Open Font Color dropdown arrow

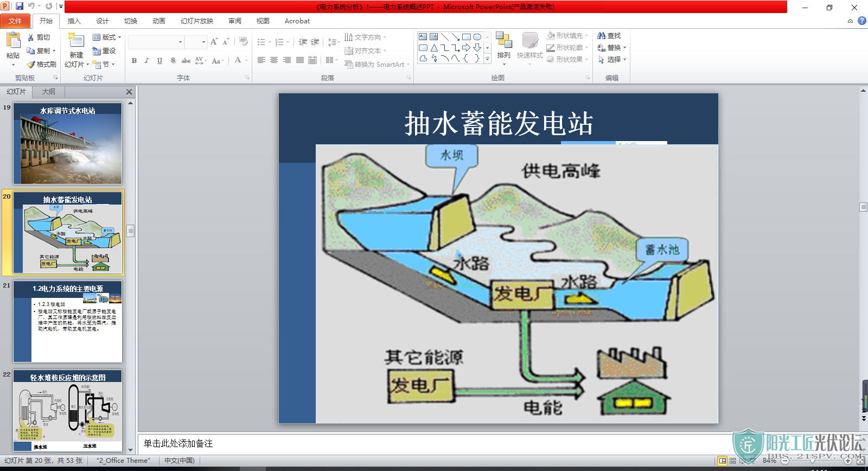246,61
